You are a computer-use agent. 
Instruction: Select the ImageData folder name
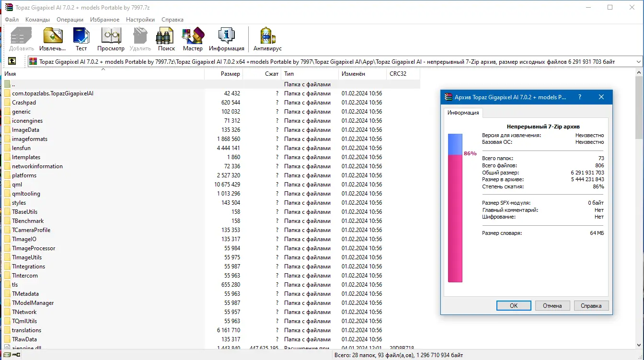pyautogui.click(x=25, y=130)
